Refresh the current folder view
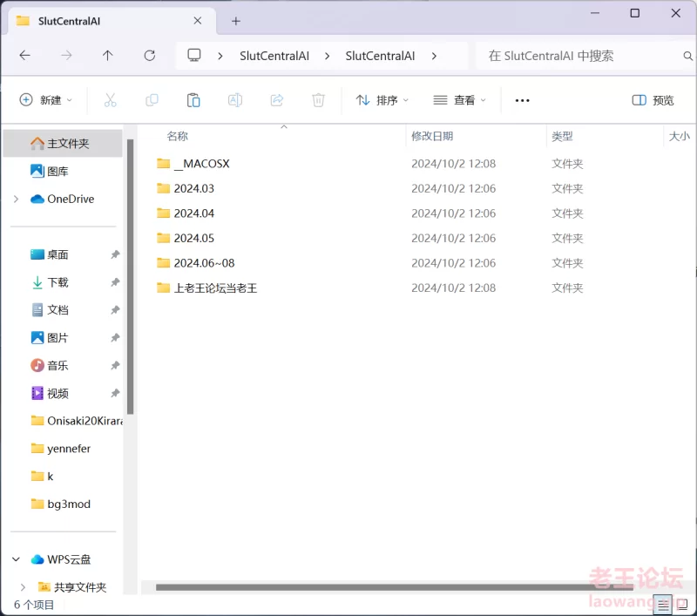 pos(149,55)
